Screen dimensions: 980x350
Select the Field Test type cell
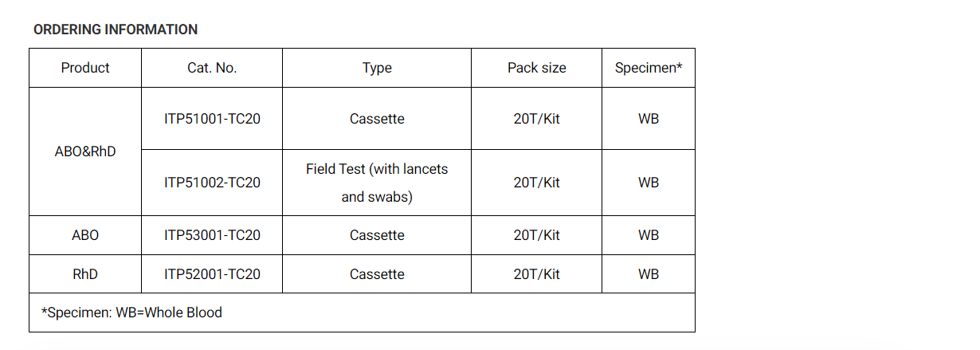377,183
